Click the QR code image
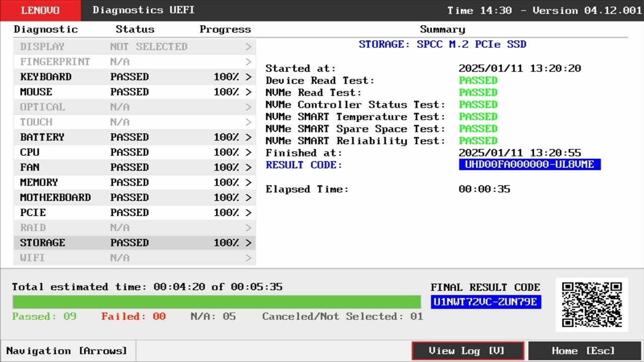Screen dimensions: 644x362 592,305
